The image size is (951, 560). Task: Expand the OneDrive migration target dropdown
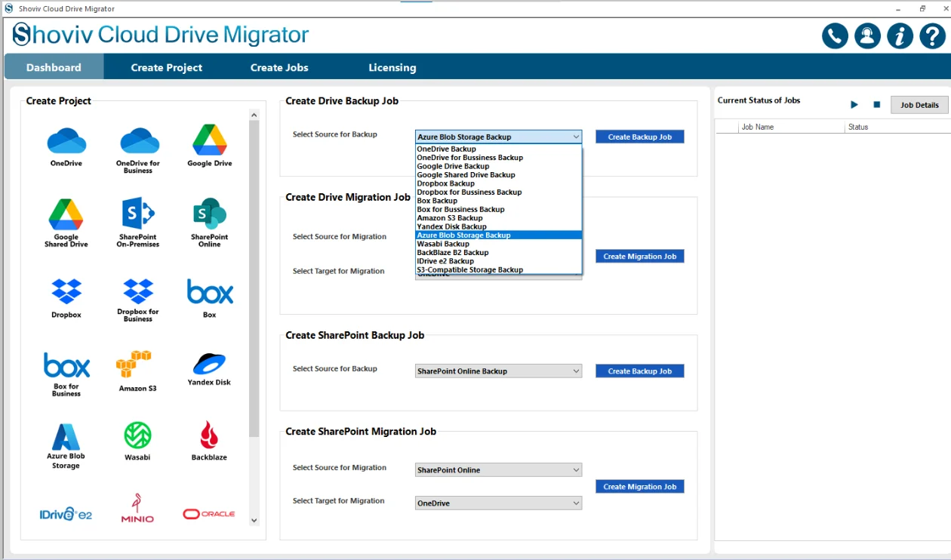point(499,503)
